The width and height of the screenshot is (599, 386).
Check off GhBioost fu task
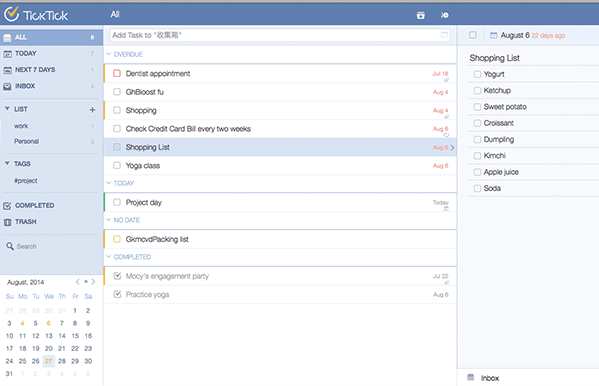[x=117, y=92]
